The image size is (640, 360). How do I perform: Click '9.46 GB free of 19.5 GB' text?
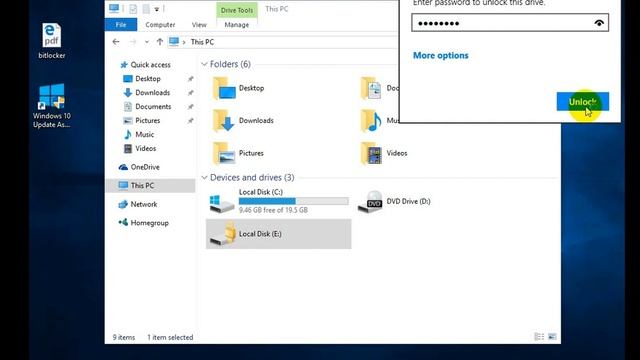tap(273, 210)
